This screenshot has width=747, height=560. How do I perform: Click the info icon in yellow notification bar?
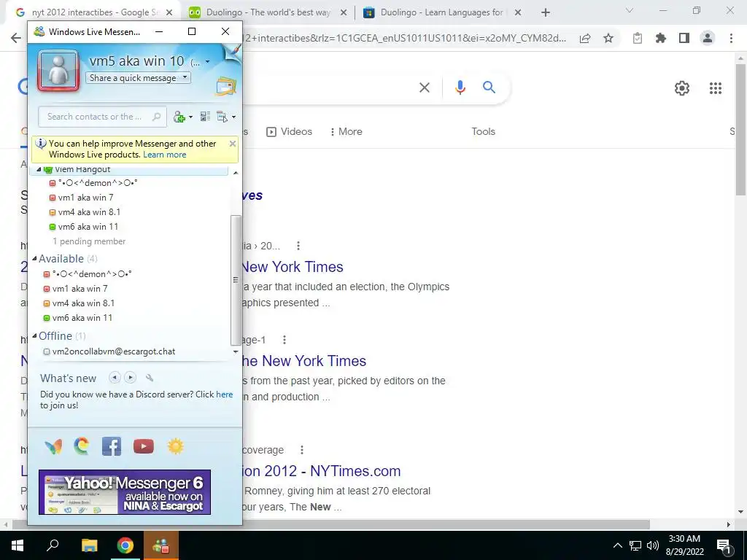[41, 144]
